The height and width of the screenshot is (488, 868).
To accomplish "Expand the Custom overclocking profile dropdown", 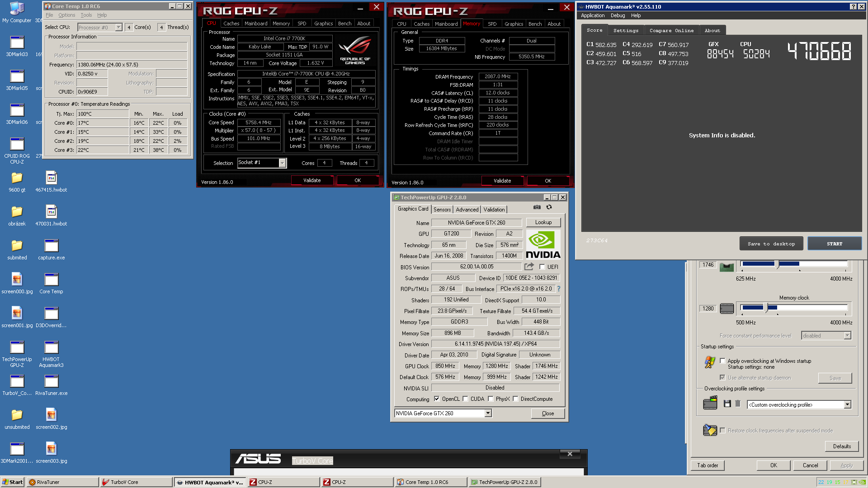I will point(847,405).
